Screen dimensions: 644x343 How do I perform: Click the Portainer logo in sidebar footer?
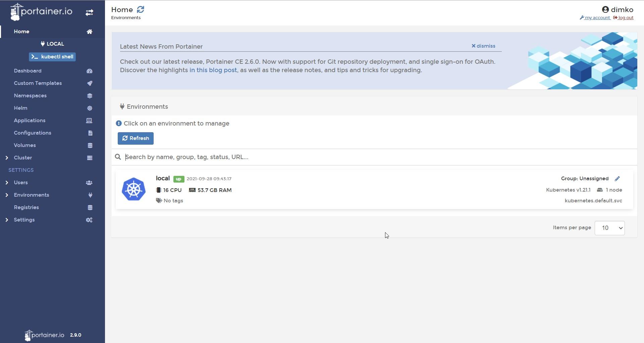click(x=45, y=335)
